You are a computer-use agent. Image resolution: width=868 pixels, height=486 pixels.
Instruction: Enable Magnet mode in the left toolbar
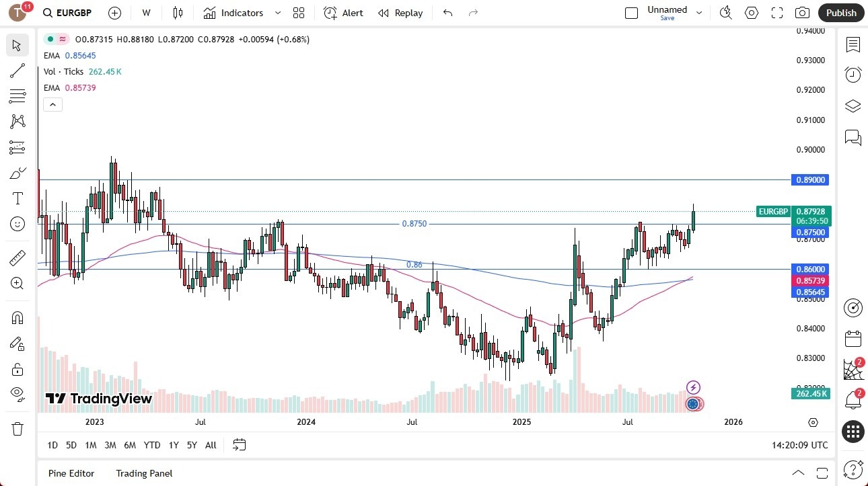[x=17, y=317]
